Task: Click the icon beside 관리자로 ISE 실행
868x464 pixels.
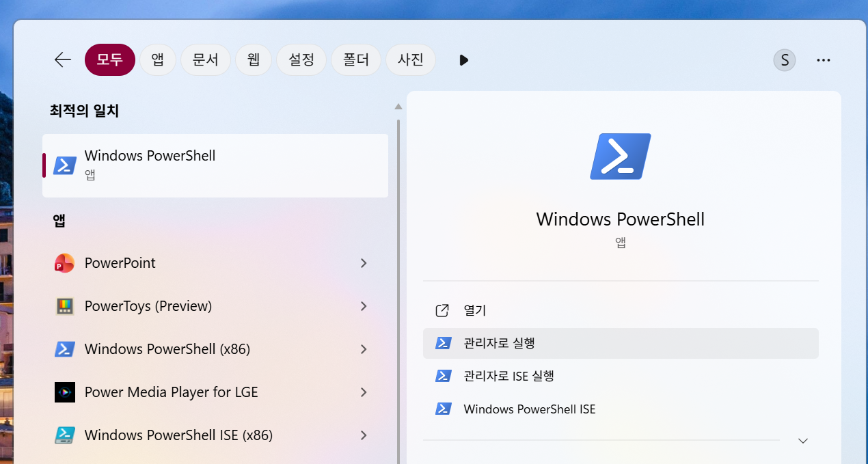Action: (443, 376)
